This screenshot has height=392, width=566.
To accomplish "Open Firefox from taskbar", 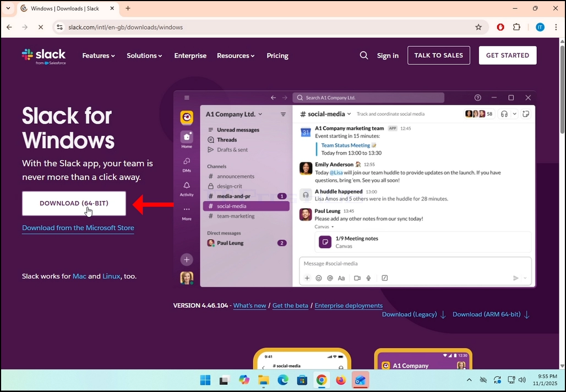I will point(341,380).
